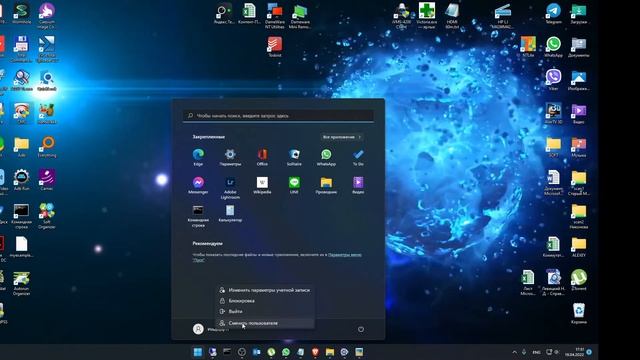Open Все приложения list
This screenshot has height=360, width=640.
click(341, 137)
